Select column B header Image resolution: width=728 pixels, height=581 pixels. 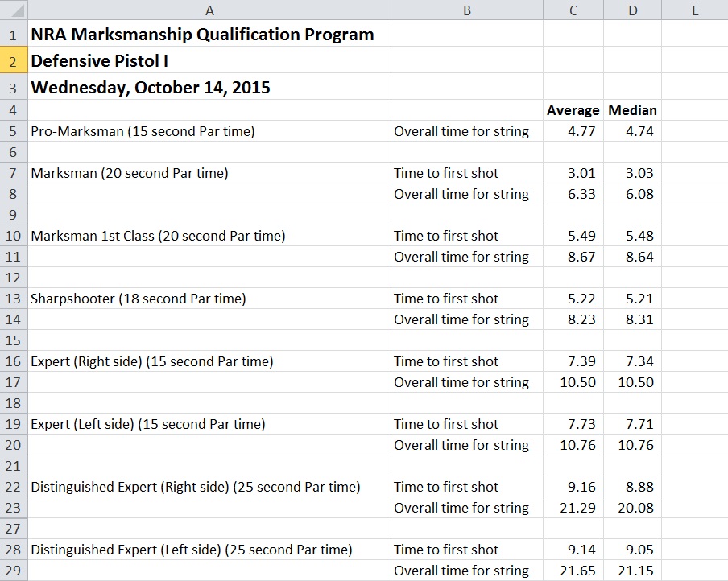tap(467, 10)
